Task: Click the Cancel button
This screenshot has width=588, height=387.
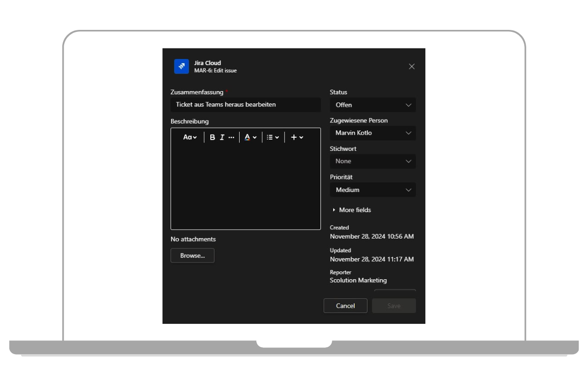Action: coord(345,306)
